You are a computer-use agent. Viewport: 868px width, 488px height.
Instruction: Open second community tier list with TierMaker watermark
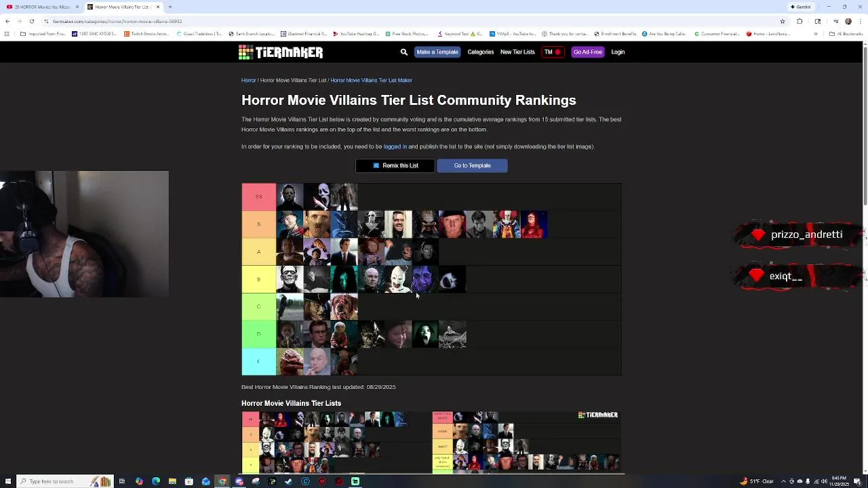click(526, 442)
